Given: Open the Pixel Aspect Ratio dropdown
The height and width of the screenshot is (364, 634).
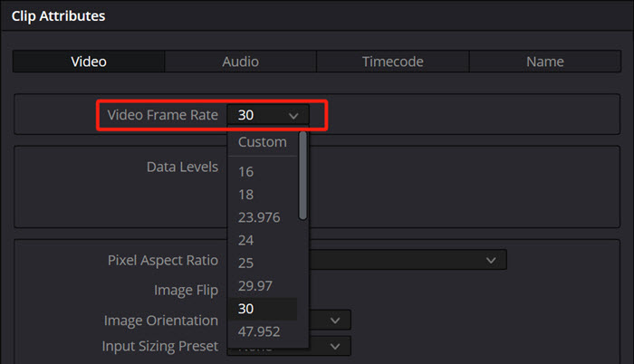Looking at the screenshot, I should (x=408, y=260).
